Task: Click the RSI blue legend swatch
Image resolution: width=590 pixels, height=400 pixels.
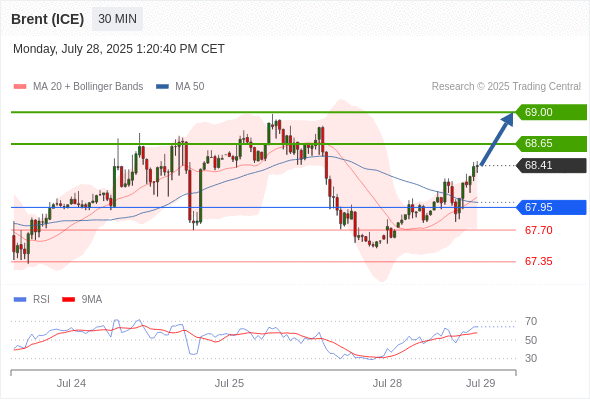Action: [20, 300]
